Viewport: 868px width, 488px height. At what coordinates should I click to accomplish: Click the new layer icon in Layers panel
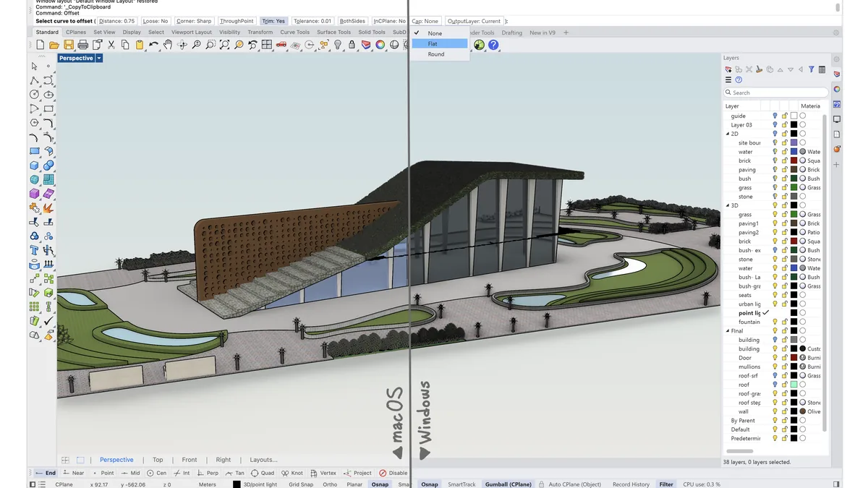[x=728, y=69]
